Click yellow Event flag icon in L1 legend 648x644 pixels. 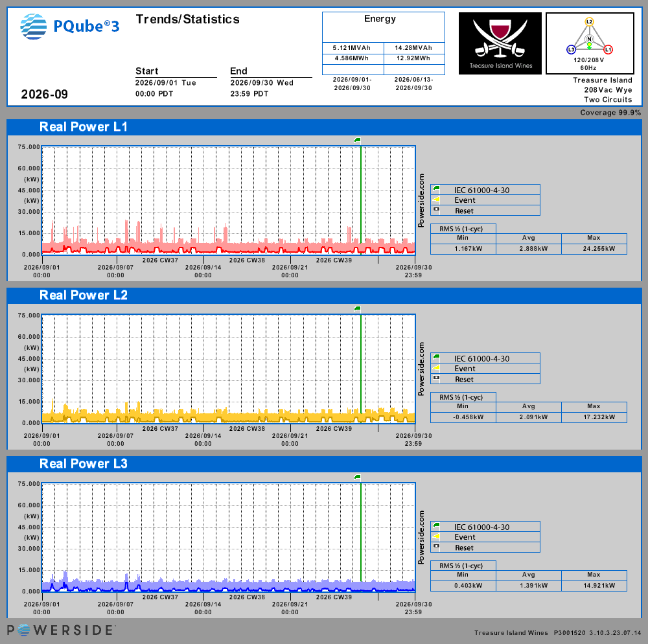(x=436, y=200)
